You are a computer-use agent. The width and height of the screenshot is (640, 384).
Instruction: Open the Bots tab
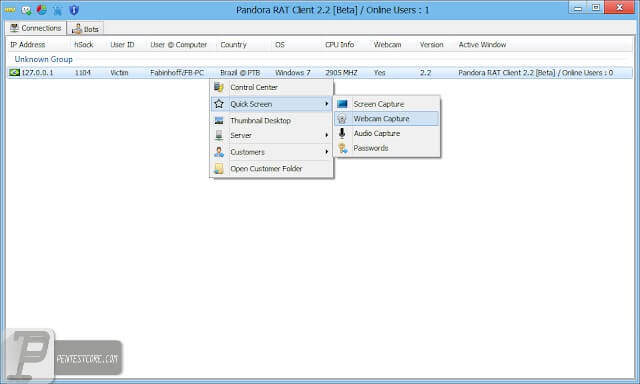(x=85, y=29)
